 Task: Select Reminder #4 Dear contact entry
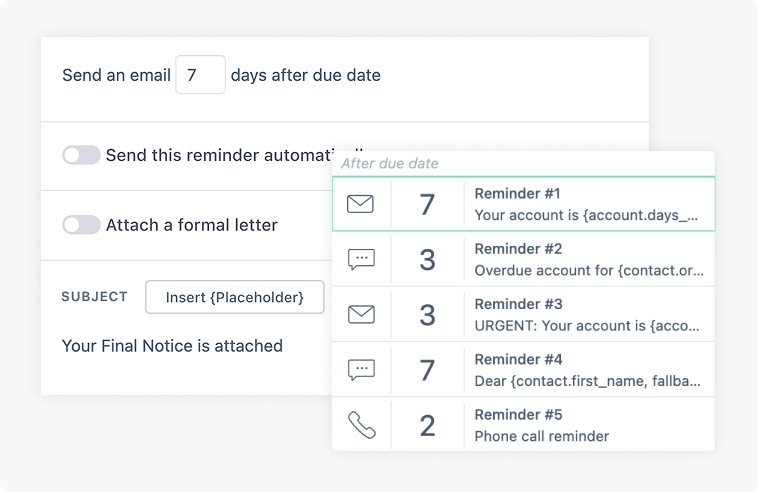click(x=590, y=370)
